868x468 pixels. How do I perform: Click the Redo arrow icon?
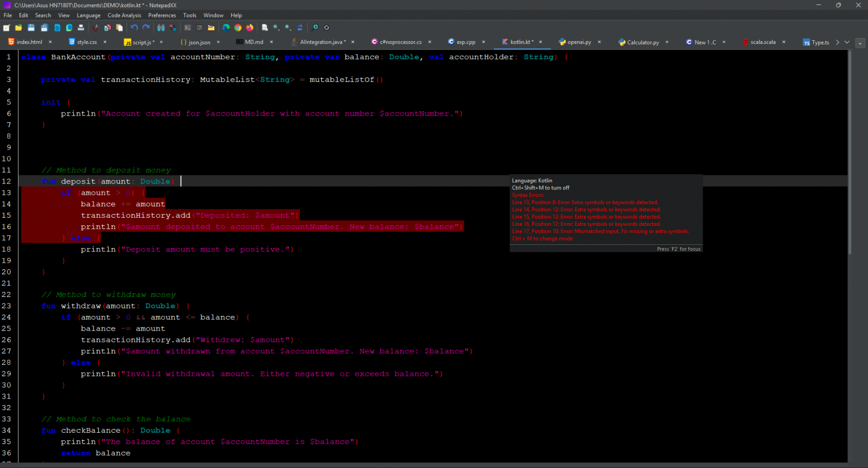click(146, 28)
